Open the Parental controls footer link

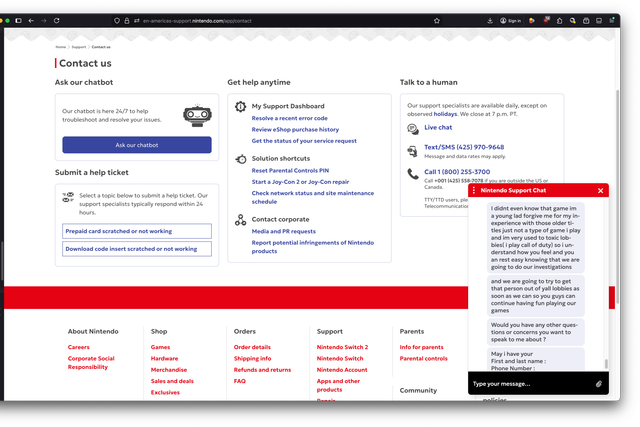[424, 359]
